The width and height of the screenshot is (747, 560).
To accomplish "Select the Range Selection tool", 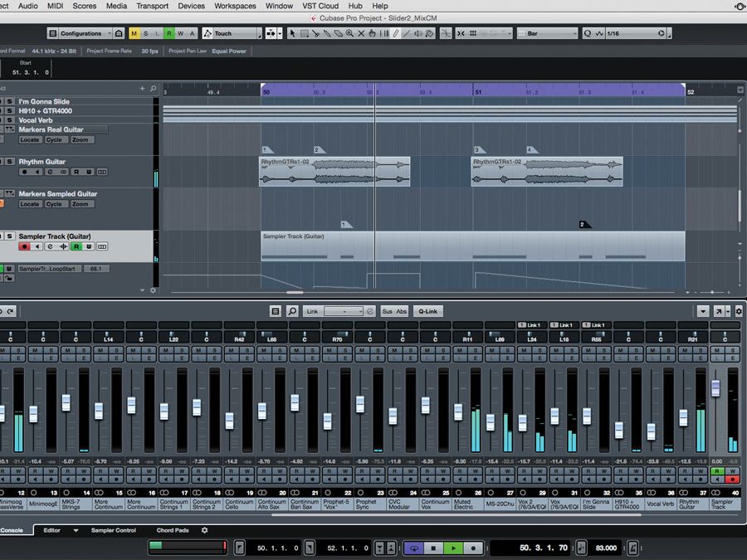I will (x=304, y=33).
